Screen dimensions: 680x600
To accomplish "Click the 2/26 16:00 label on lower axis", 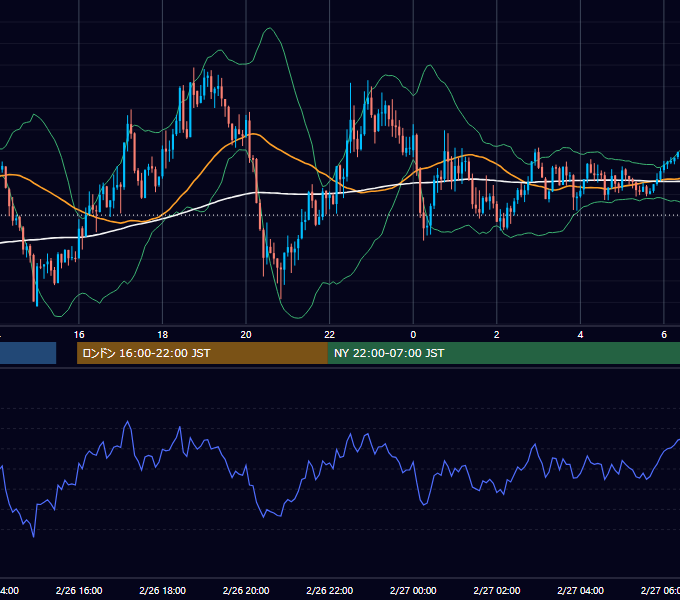I will (x=79, y=590).
